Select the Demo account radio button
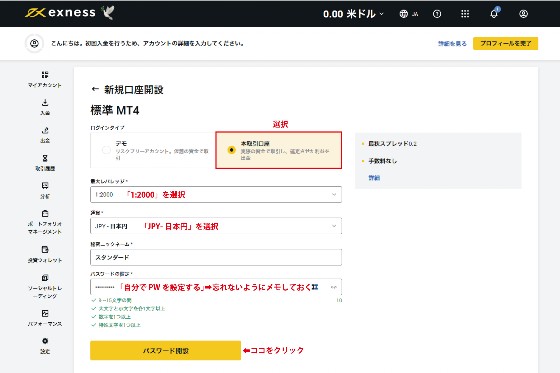This screenshot has height=373, width=560. 106,150
